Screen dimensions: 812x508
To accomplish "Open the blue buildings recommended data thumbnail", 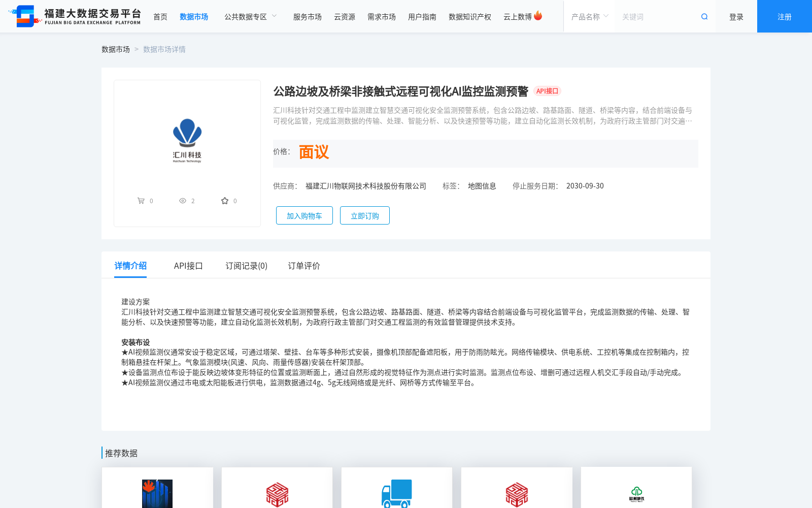I will (157, 493).
